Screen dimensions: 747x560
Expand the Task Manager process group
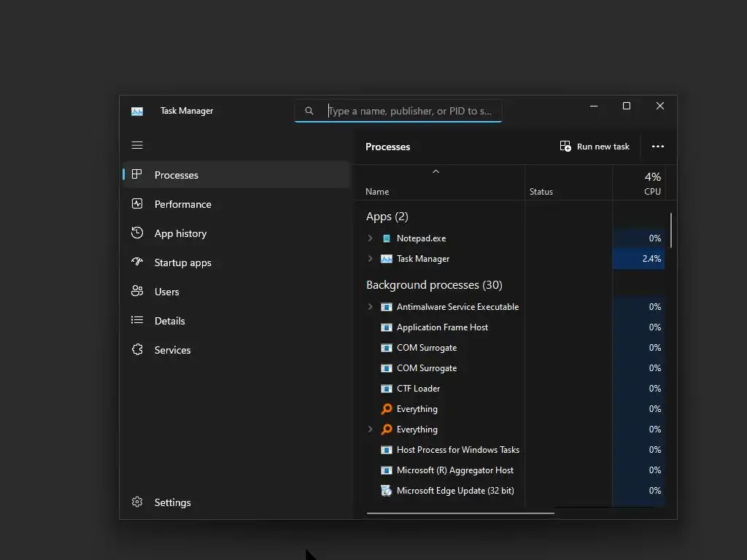(x=370, y=259)
